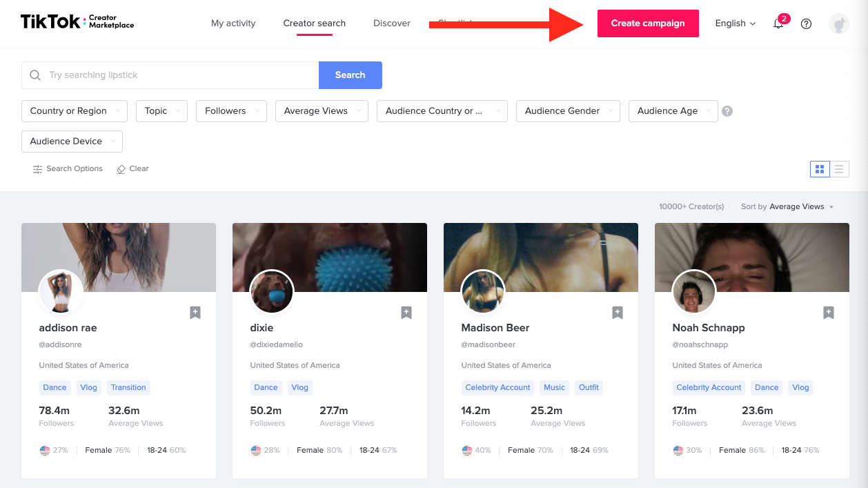Open dixie's profile picture
Image resolution: width=868 pixels, height=488 pixels.
(x=272, y=291)
